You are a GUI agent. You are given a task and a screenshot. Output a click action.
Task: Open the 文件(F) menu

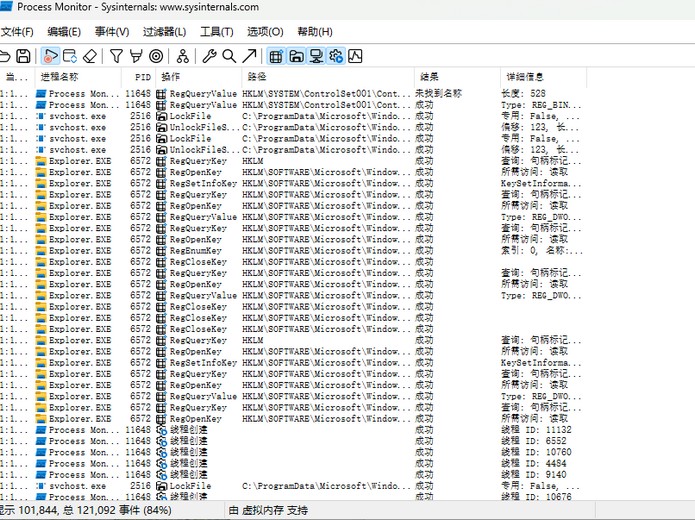tap(17, 32)
